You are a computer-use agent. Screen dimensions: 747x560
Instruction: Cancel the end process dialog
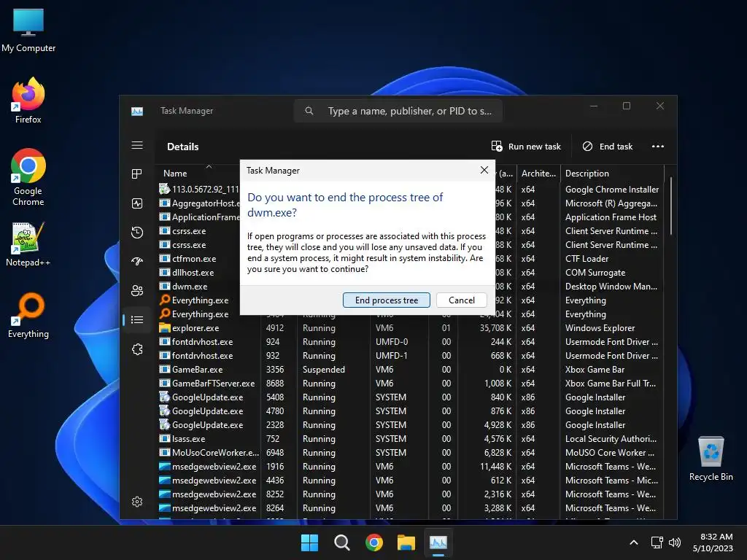462,300
